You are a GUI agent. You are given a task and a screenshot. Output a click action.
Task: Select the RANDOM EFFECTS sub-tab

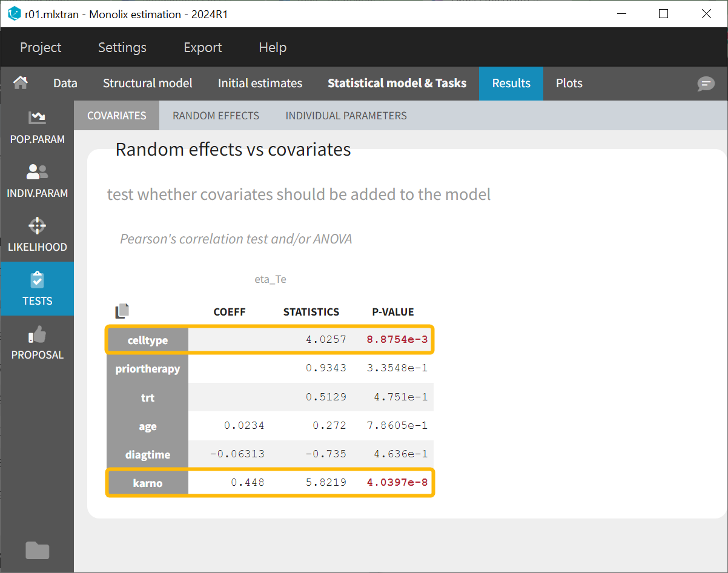[216, 116]
